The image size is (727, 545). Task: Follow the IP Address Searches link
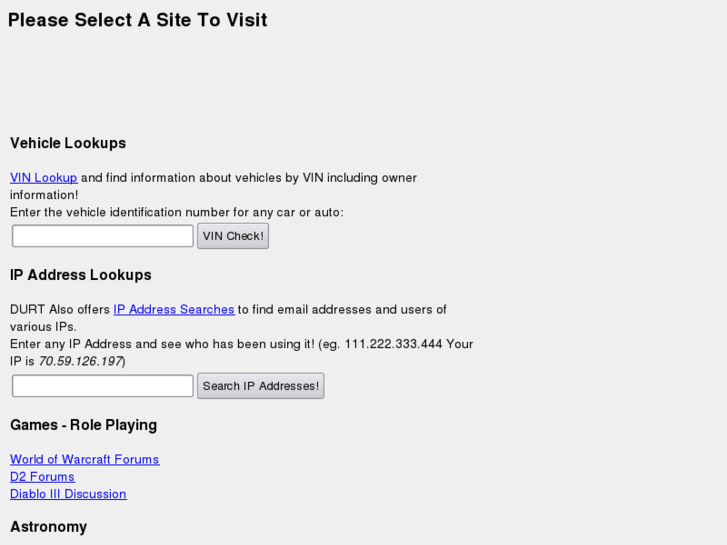174,310
